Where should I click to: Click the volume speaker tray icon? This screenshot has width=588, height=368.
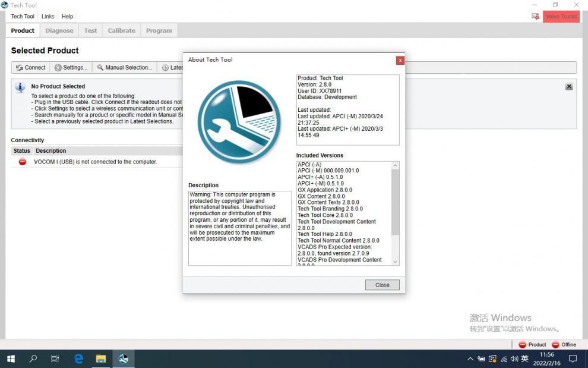pyautogui.click(x=514, y=359)
